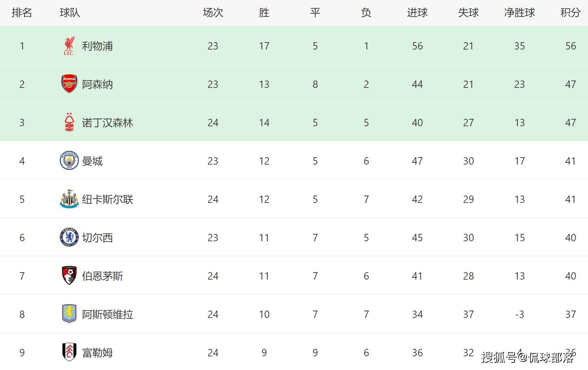
Task: Select the 场次 column header
Action: tap(213, 13)
